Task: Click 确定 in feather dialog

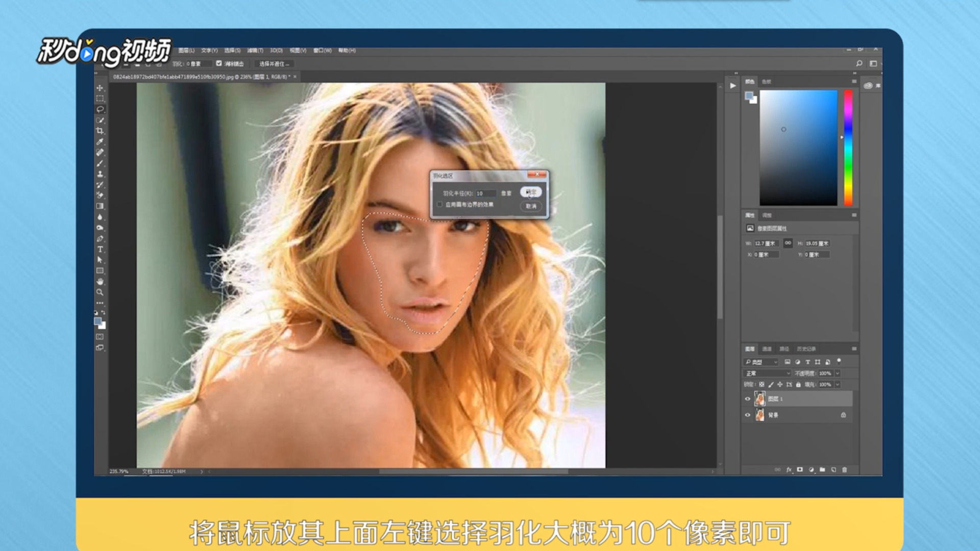Action: tap(531, 192)
